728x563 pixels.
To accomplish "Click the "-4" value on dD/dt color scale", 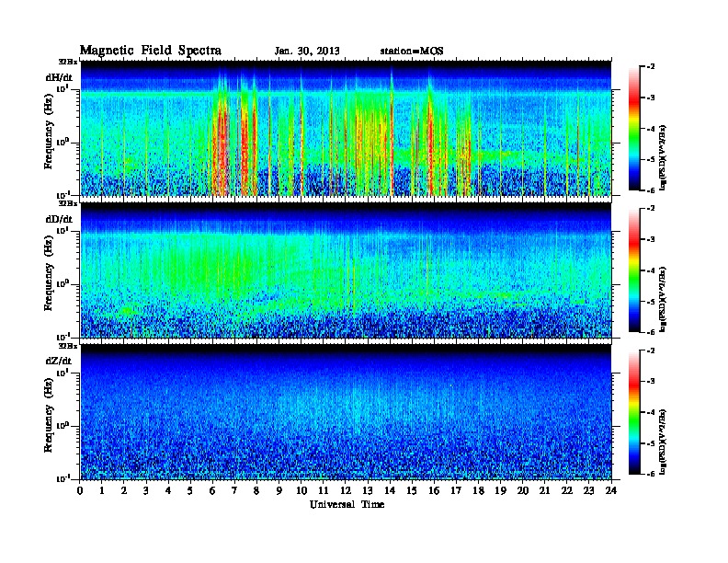I will [x=651, y=270].
